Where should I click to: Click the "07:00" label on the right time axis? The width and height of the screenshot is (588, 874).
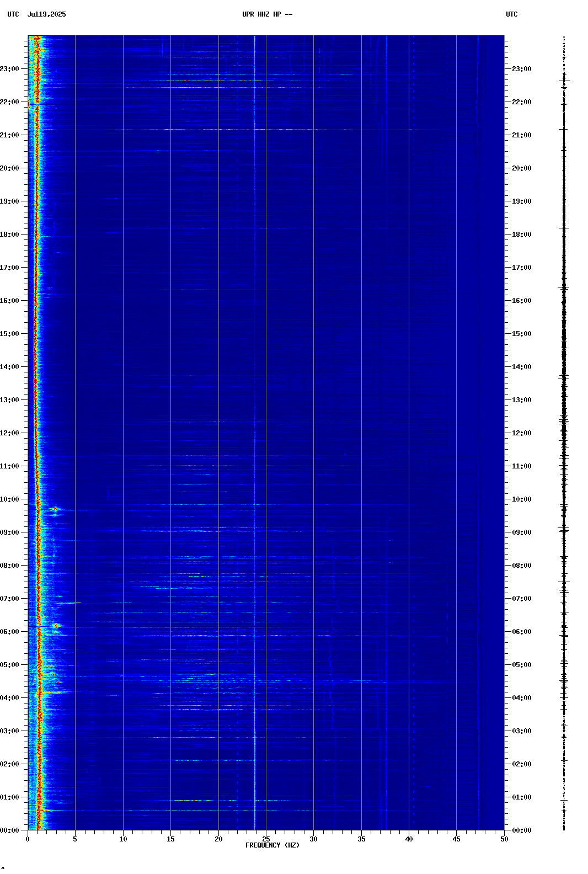pos(522,599)
